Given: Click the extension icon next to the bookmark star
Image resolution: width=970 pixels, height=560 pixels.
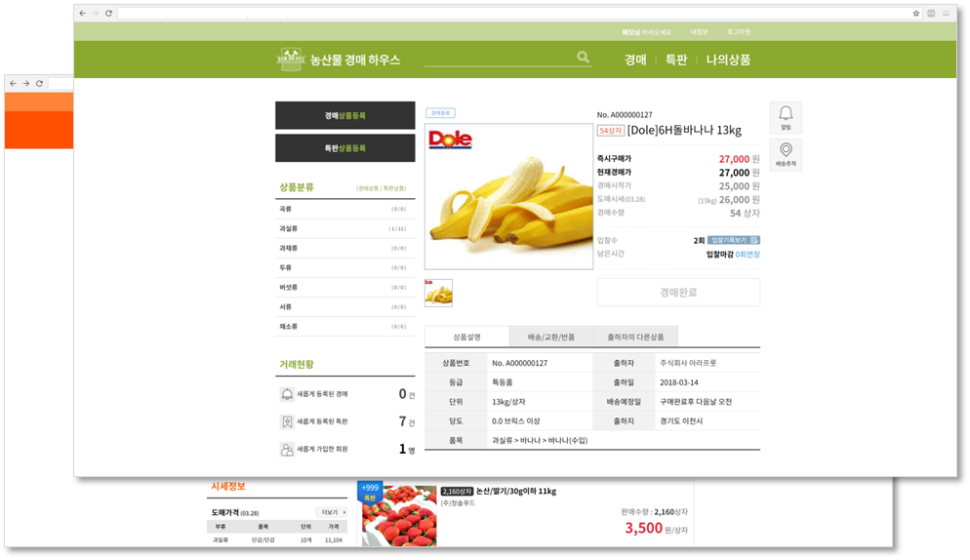Looking at the screenshot, I should pyautogui.click(x=931, y=13).
